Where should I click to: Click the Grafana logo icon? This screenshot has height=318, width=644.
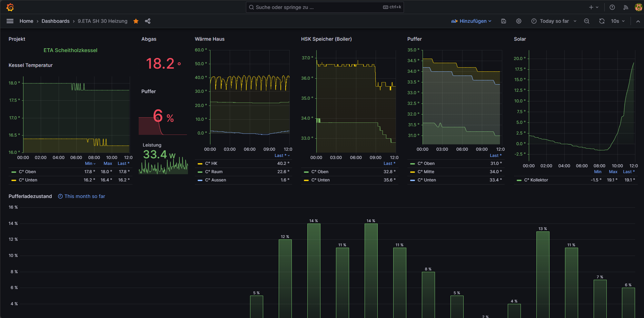(x=10, y=7)
